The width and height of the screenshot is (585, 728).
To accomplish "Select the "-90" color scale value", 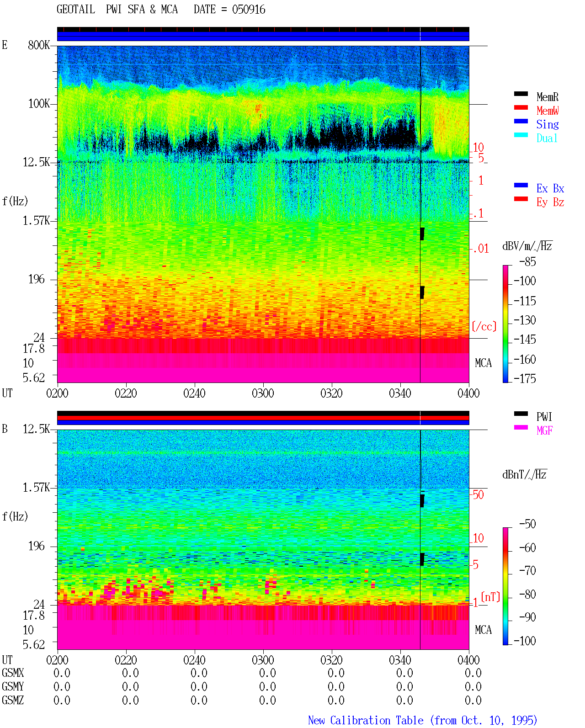I will point(527,617).
